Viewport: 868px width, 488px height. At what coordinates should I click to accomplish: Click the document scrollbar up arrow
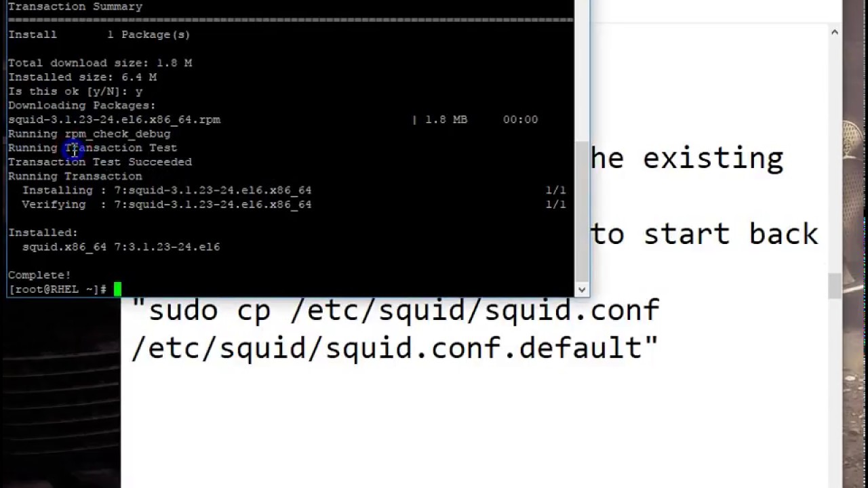[x=834, y=32]
